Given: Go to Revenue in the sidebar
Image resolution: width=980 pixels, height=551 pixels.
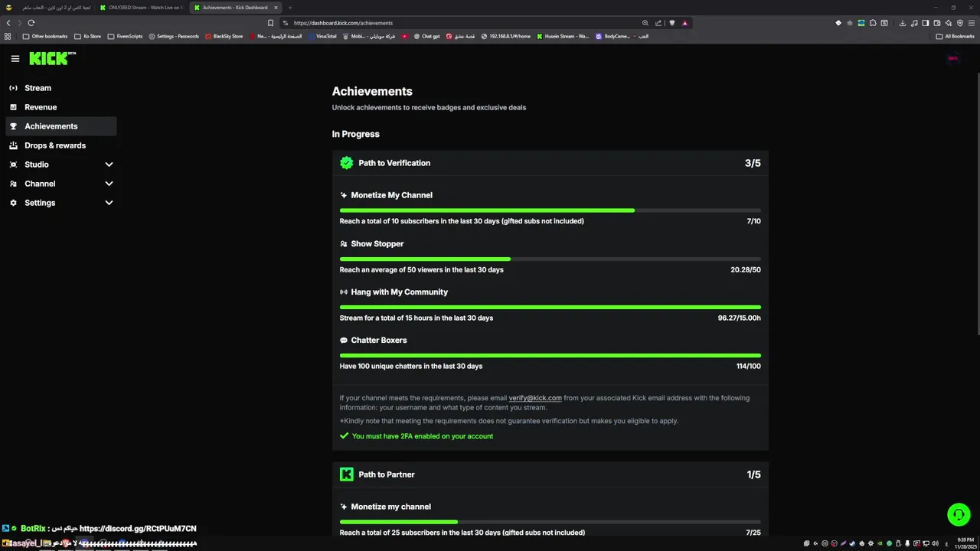Looking at the screenshot, I should tap(41, 107).
